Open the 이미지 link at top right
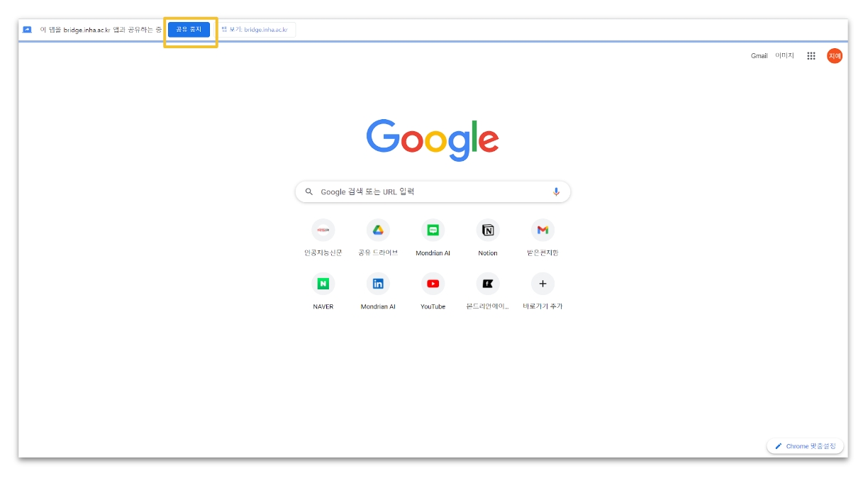 (x=784, y=56)
